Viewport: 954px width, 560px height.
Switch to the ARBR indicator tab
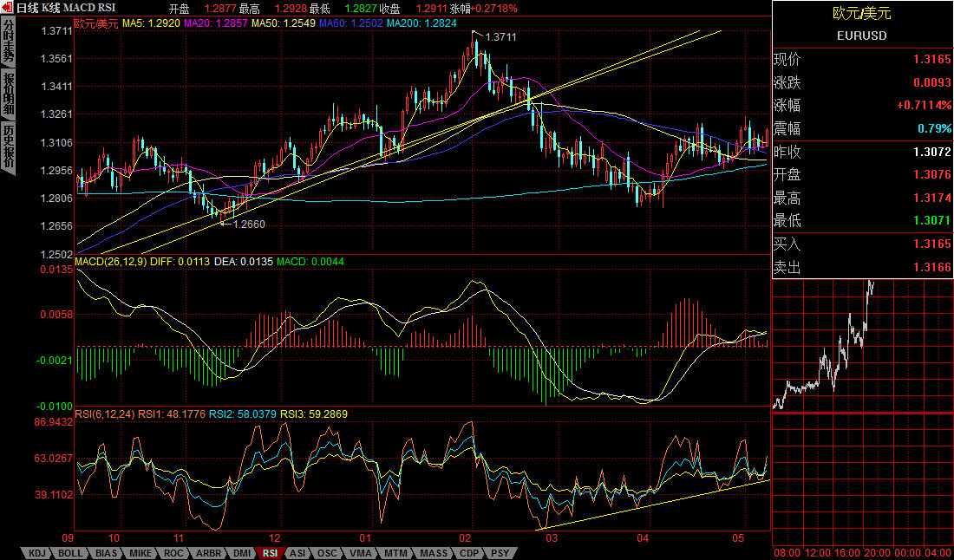click(209, 553)
